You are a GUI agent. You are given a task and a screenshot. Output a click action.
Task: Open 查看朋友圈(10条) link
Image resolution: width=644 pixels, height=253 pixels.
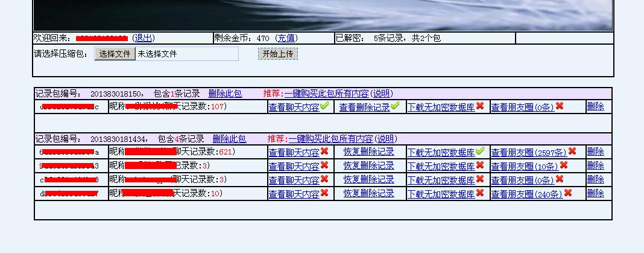click(x=525, y=166)
